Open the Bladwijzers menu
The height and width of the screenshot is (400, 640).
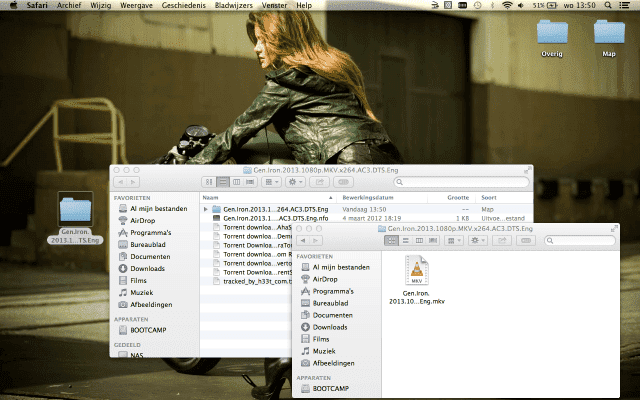tap(235, 6)
